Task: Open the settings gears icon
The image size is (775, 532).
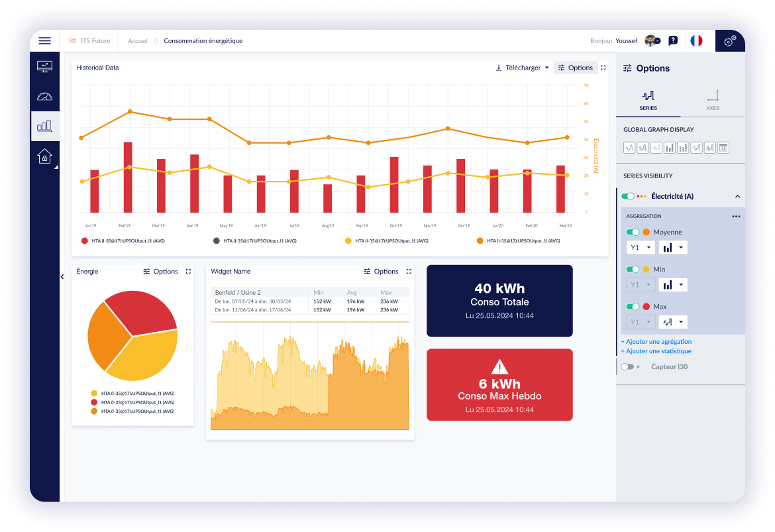Action: coord(729,41)
